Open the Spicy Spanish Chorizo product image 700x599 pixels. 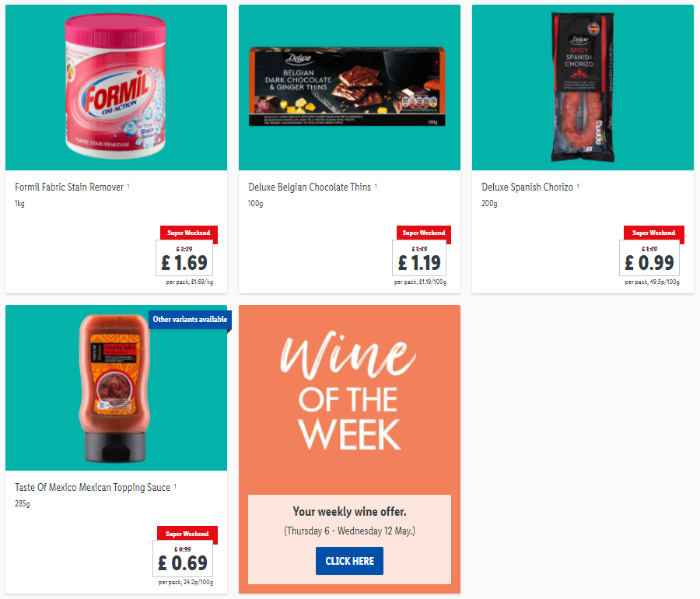583,87
